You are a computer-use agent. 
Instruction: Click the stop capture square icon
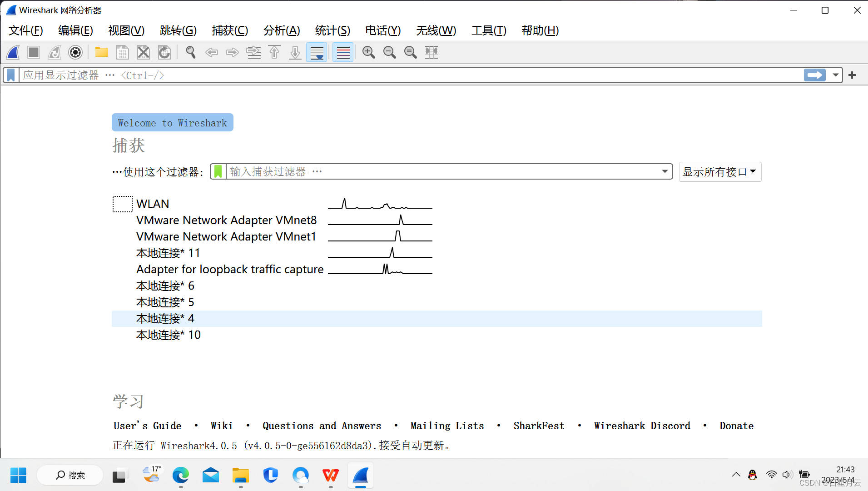tap(34, 52)
